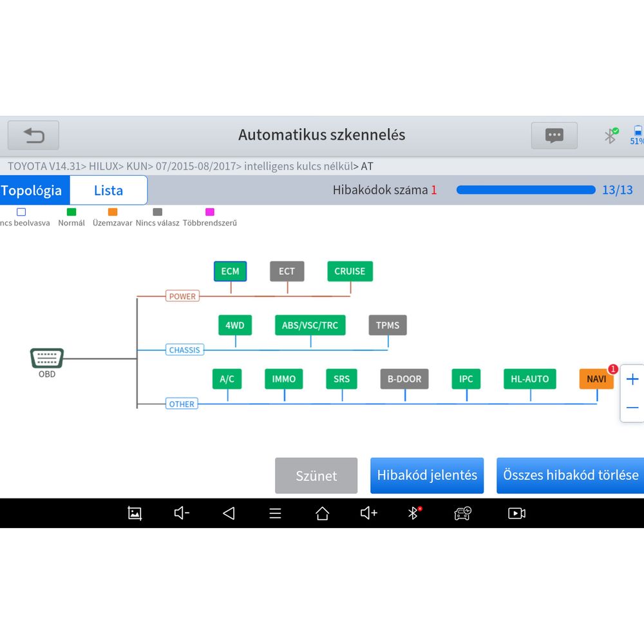
Task: Select the ECM module node
Action: pyautogui.click(x=230, y=271)
